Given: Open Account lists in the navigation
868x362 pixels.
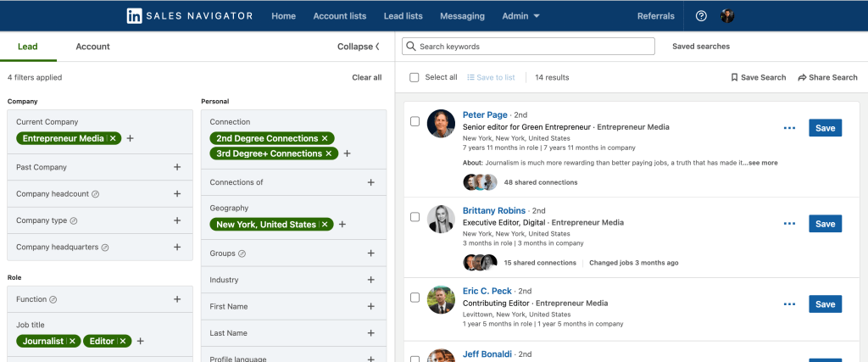Looking at the screenshot, I should pyautogui.click(x=339, y=16).
